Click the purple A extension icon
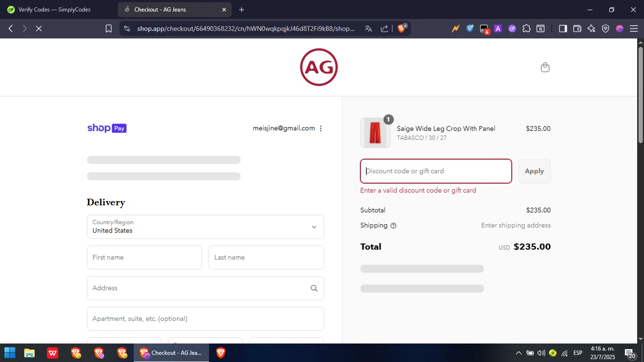Screen dimensions: 644x362 pyautogui.click(x=498, y=28)
